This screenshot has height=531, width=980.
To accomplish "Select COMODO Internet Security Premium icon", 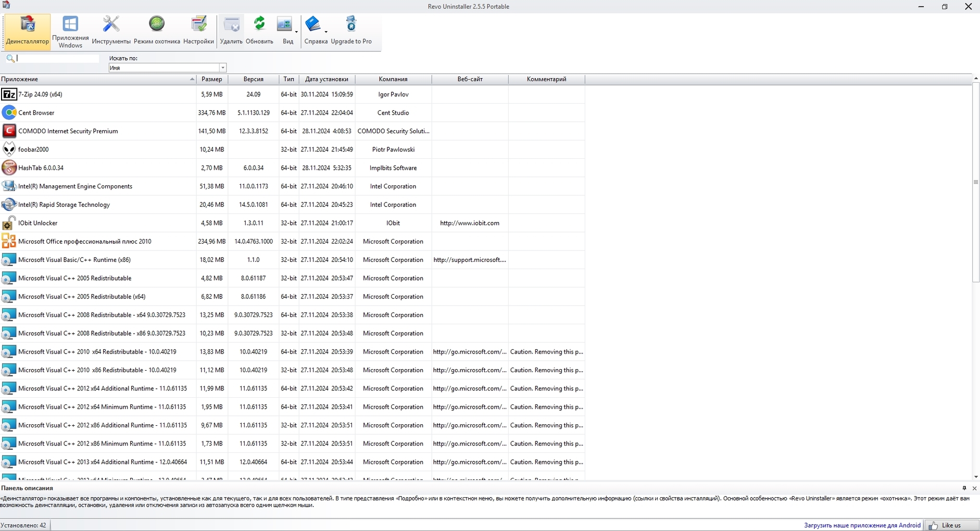I will click(9, 131).
